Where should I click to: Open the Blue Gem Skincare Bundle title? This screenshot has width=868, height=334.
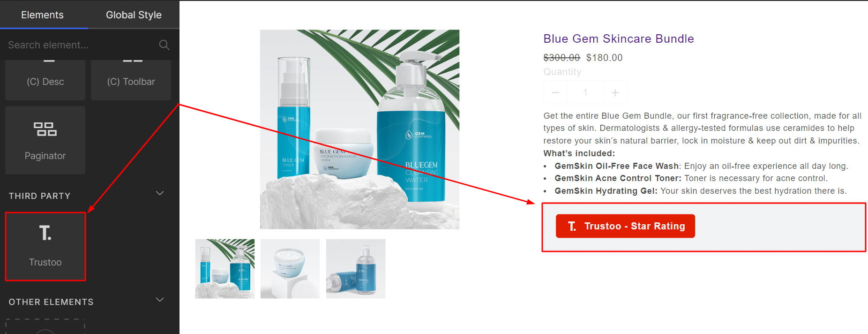pos(618,38)
